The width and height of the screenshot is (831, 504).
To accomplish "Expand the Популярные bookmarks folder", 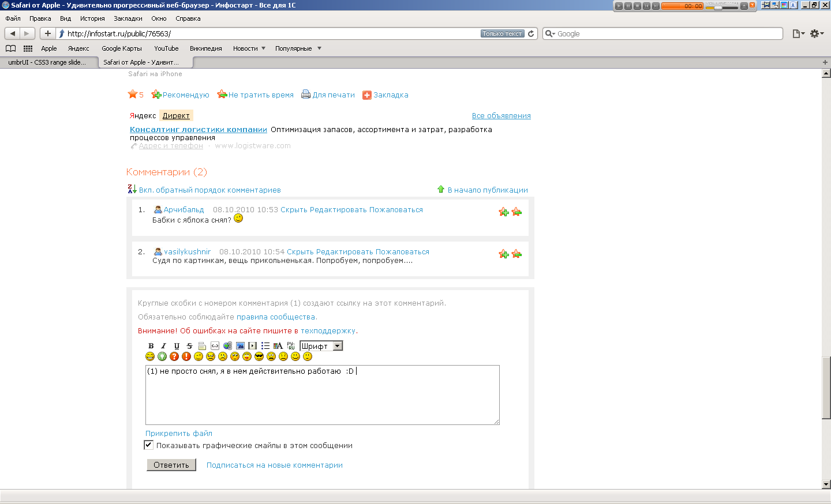I will (x=298, y=48).
